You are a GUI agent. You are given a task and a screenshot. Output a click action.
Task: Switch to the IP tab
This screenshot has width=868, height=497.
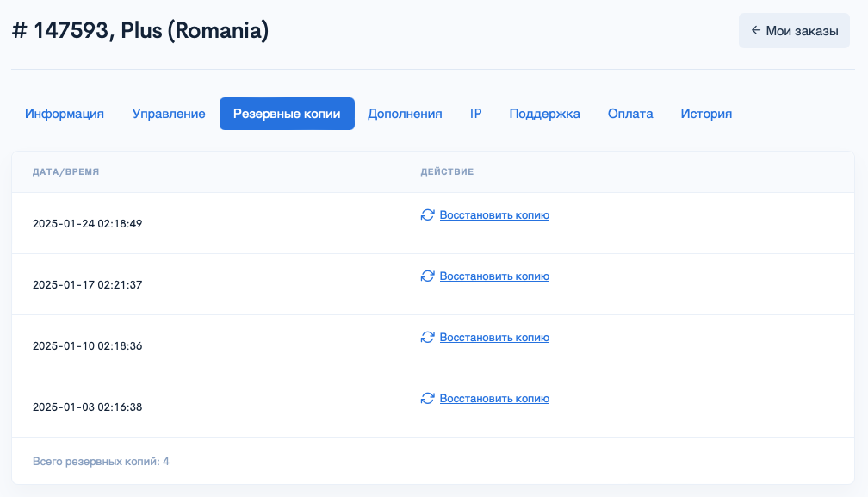pyautogui.click(x=476, y=114)
